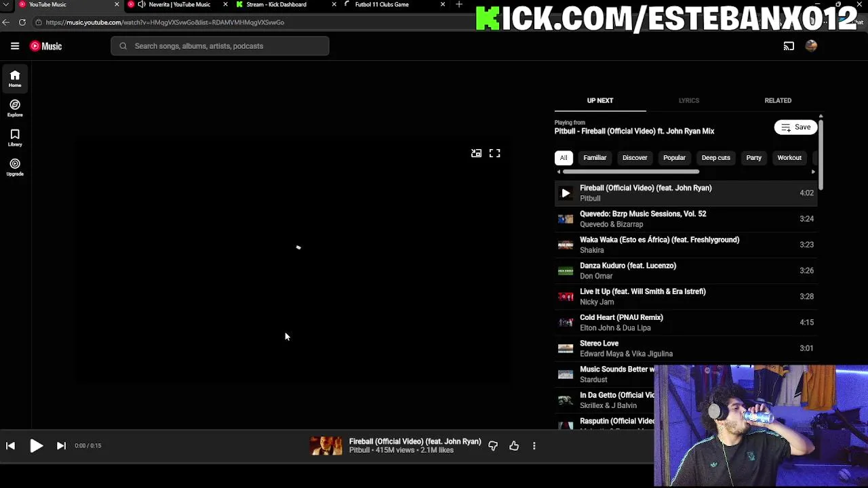868x488 pixels.
Task: Go to Home in sidebar
Action: (15, 79)
